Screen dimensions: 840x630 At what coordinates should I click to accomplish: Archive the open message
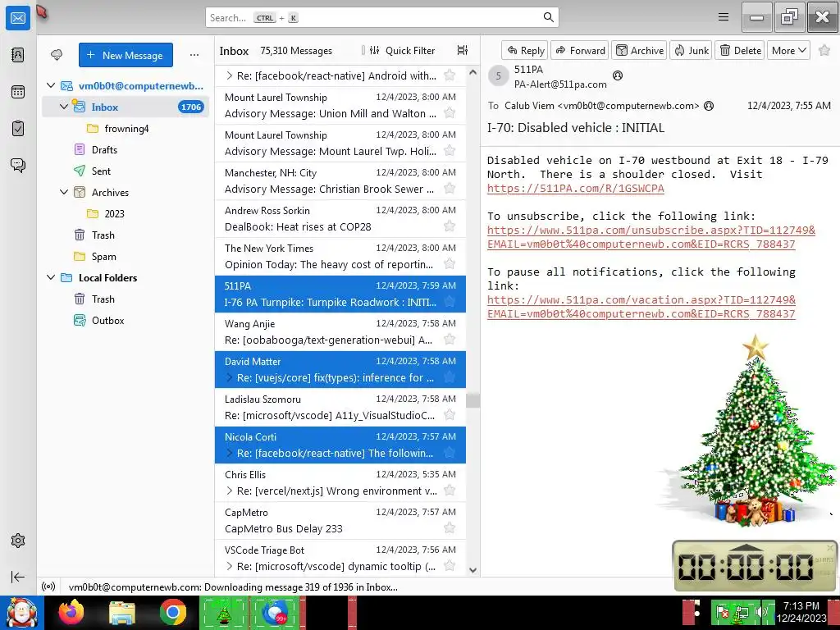tap(639, 50)
